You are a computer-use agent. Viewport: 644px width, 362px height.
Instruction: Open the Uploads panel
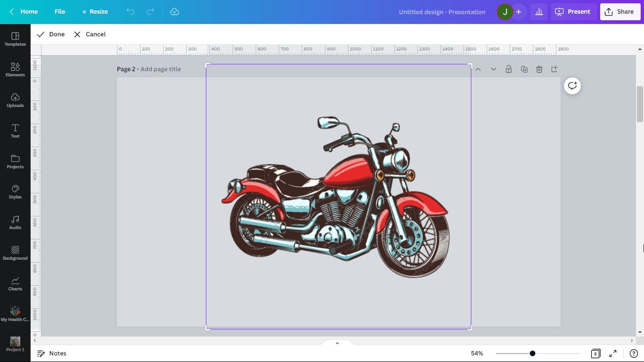[15, 100]
